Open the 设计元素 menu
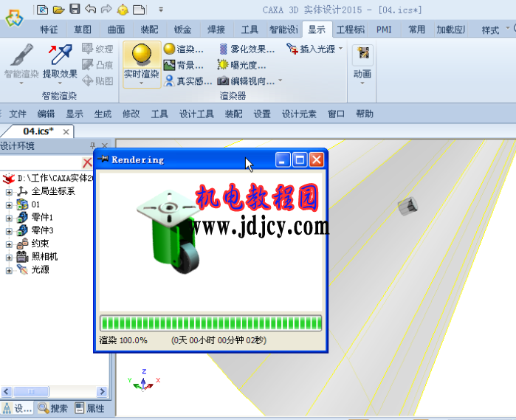Image resolution: width=516 pixels, height=420 pixels. 299,114
